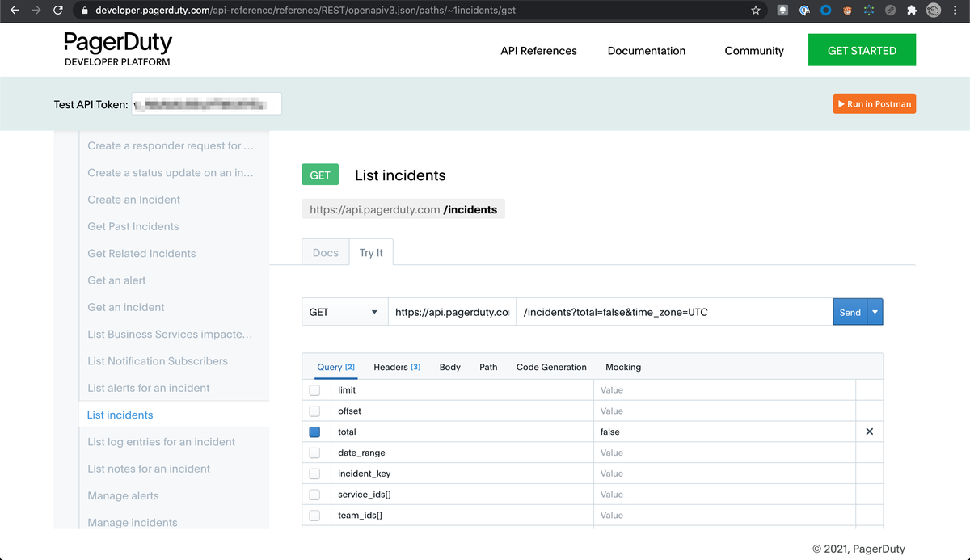Image resolution: width=970 pixels, height=560 pixels.
Task: Tick the team_ids[] checkbox
Action: point(314,516)
